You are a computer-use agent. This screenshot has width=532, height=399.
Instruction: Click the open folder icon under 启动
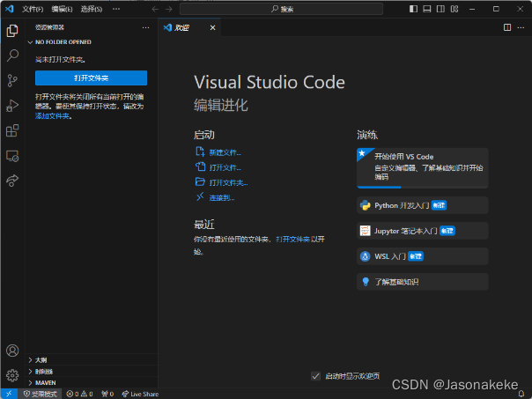[x=200, y=181]
